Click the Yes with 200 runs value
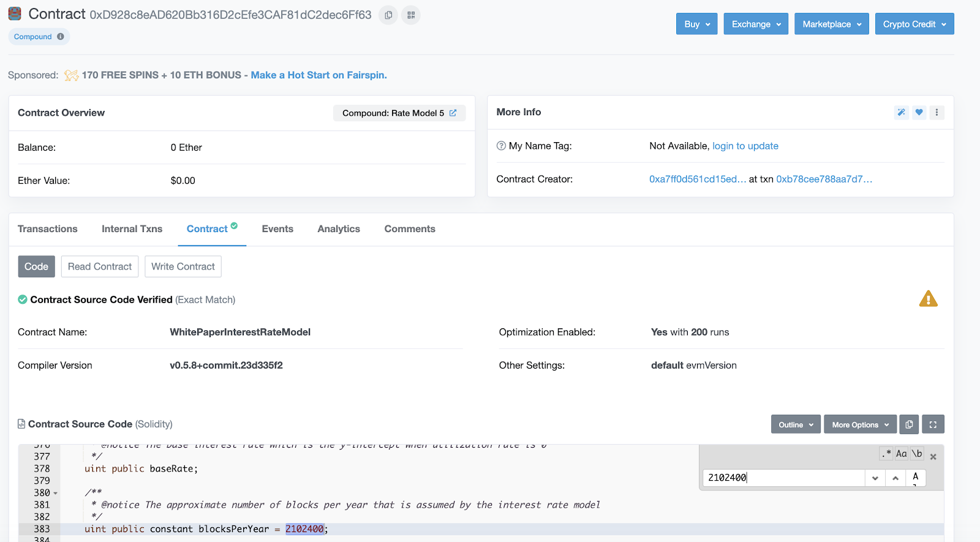980x542 pixels. click(x=690, y=332)
